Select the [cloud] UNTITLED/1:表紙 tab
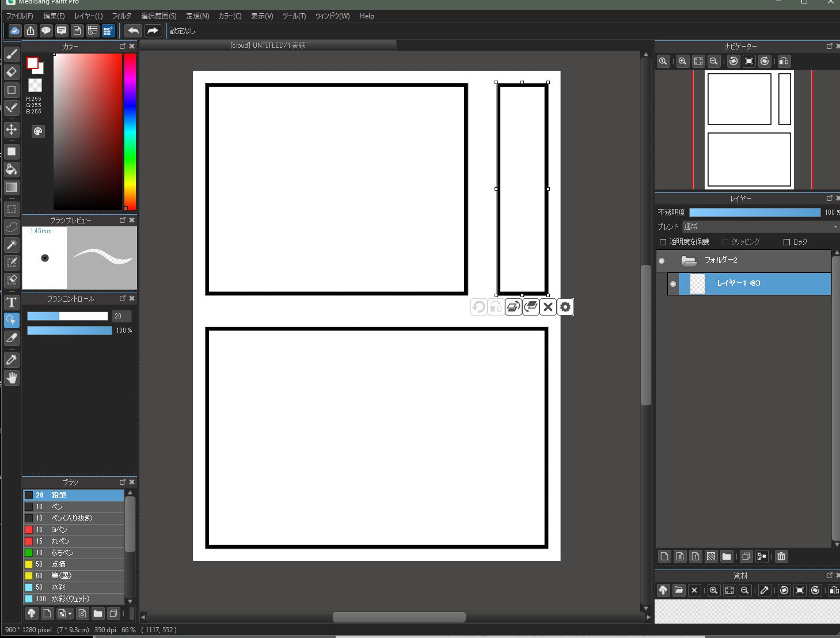 coord(268,45)
